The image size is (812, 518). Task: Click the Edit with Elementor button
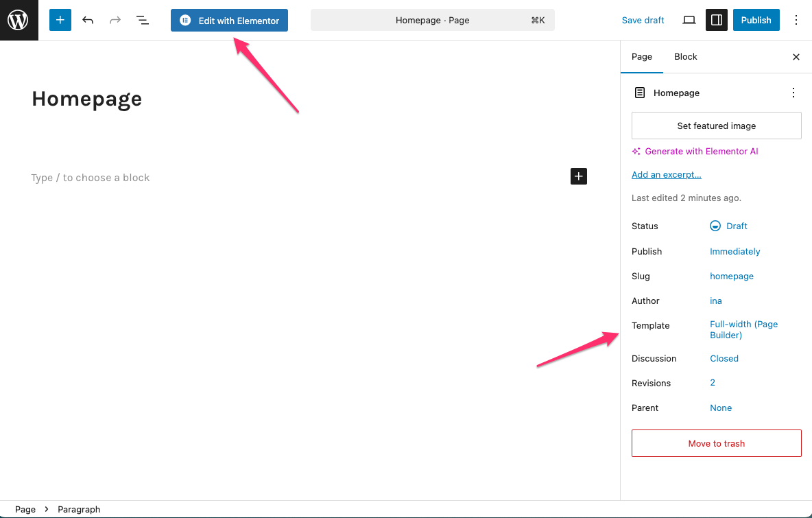229,21
